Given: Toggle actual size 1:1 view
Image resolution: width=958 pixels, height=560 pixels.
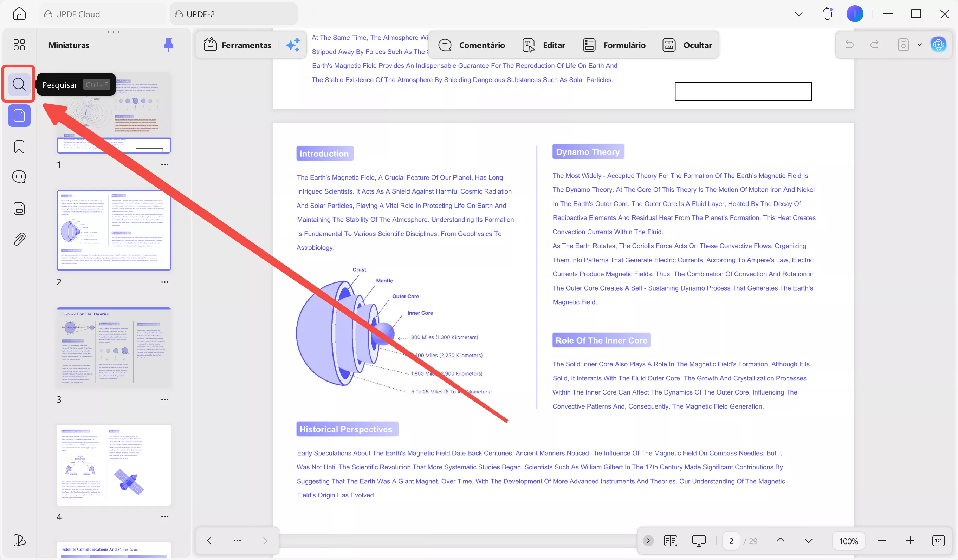Looking at the screenshot, I should [938, 541].
